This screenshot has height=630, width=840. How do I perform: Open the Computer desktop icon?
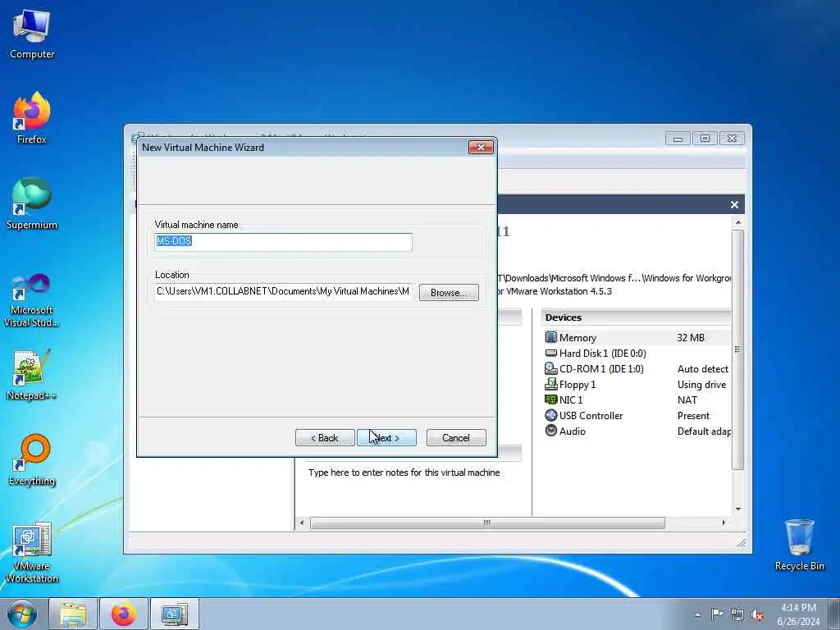point(32,34)
